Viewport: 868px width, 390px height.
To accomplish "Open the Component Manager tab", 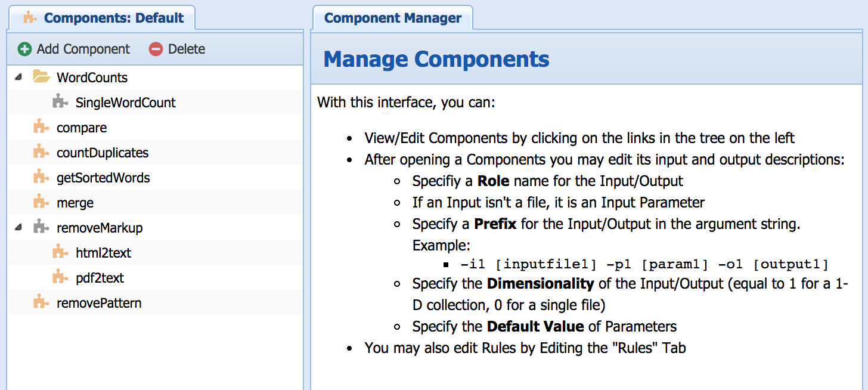I will tap(392, 18).
